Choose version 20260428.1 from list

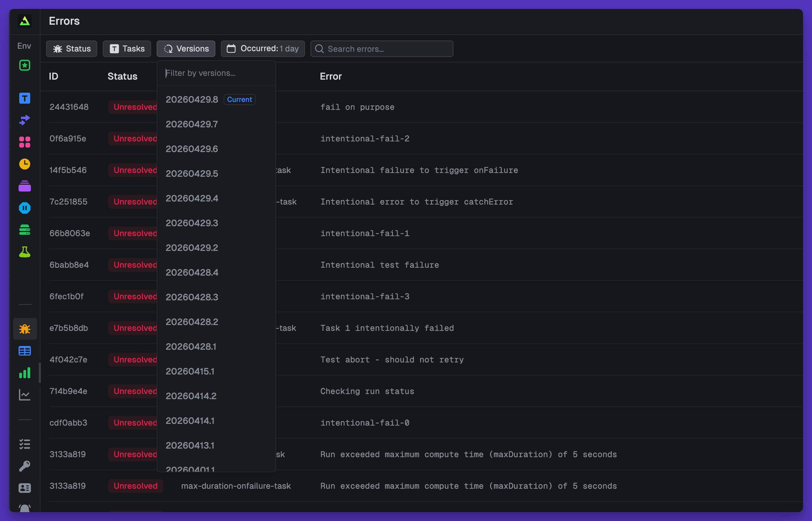tap(216, 347)
